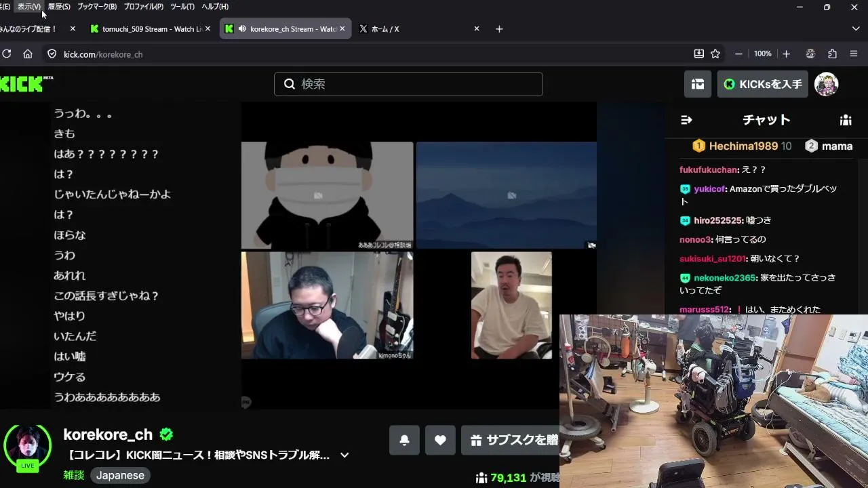Image resolution: width=868 pixels, height=488 pixels.
Task: Open fukufukuchan's chat username
Action: tap(709, 169)
